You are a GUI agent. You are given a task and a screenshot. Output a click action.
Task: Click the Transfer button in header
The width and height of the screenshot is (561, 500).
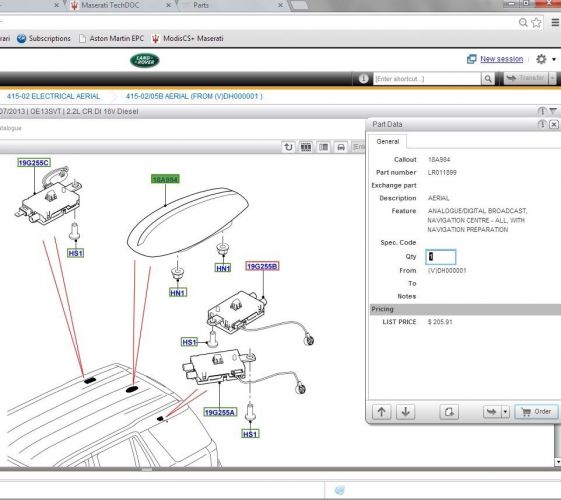(x=526, y=78)
